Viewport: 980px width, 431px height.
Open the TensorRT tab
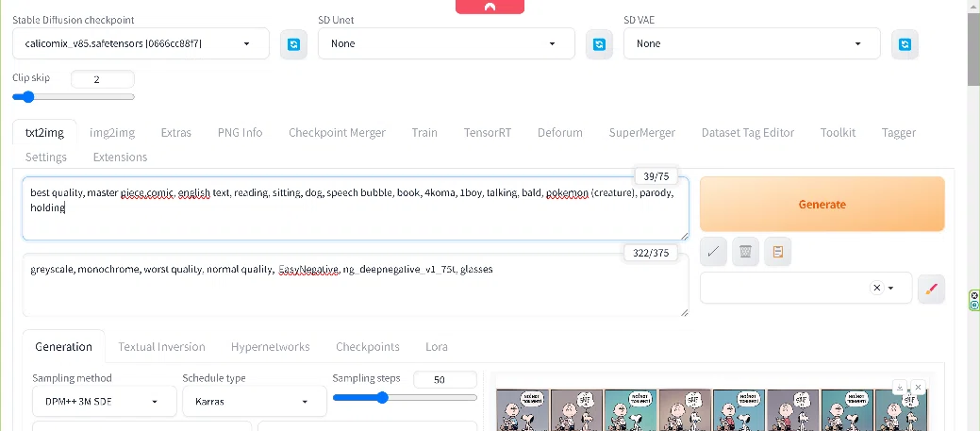(x=487, y=132)
